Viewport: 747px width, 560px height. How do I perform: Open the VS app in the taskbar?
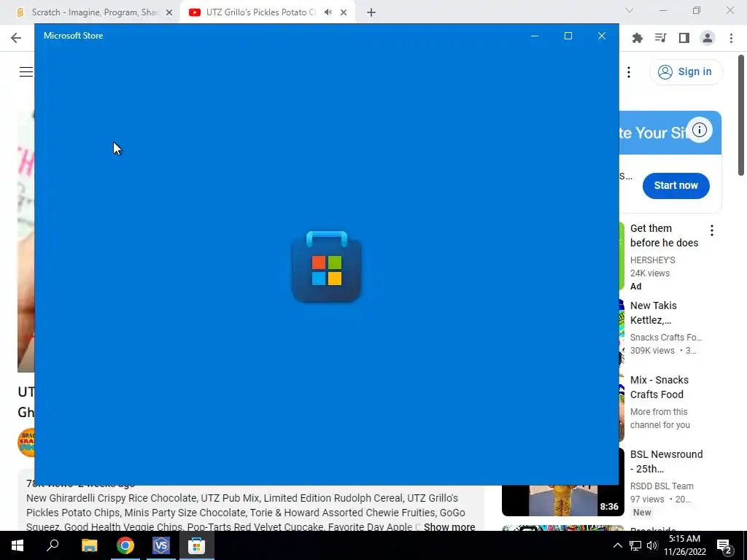point(161,545)
